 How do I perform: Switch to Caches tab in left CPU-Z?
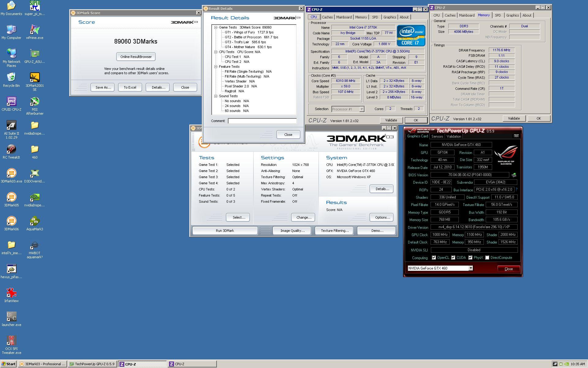(x=327, y=17)
